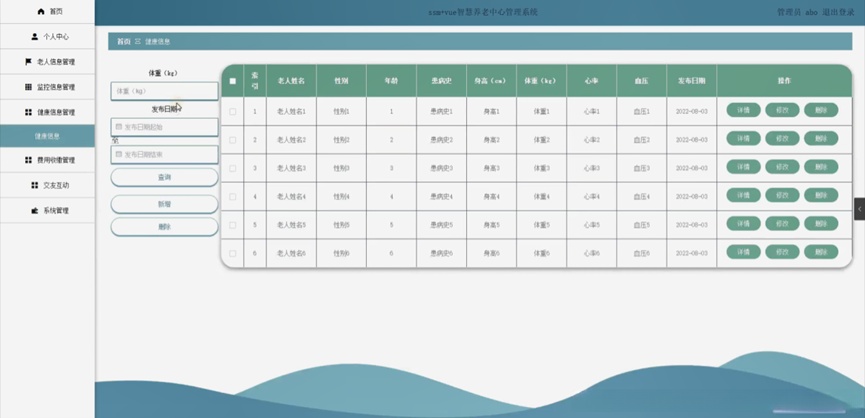Check the row checkbox for 老人姓名1
The height and width of the screenshot is (418, 865).
233,111
